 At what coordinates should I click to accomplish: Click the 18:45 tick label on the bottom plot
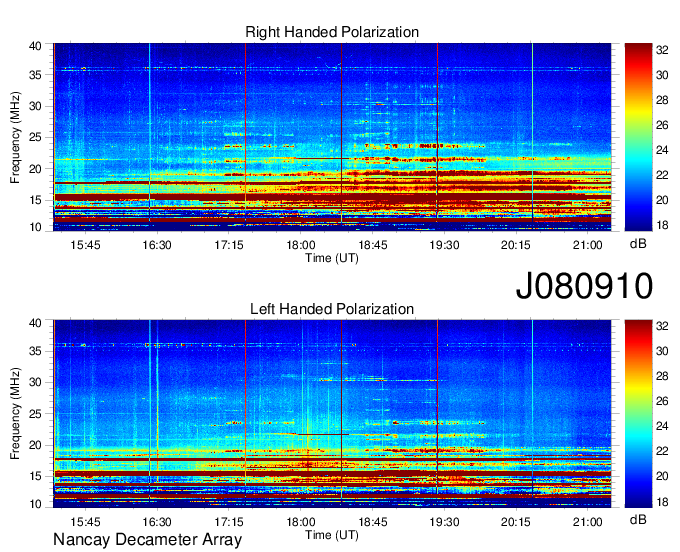coord(373,522)
